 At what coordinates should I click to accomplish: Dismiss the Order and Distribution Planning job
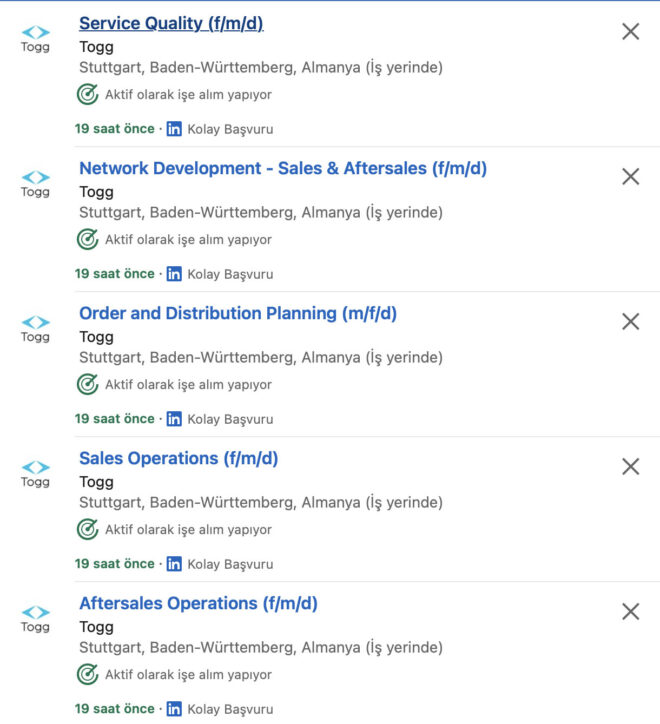coord(630,322)
